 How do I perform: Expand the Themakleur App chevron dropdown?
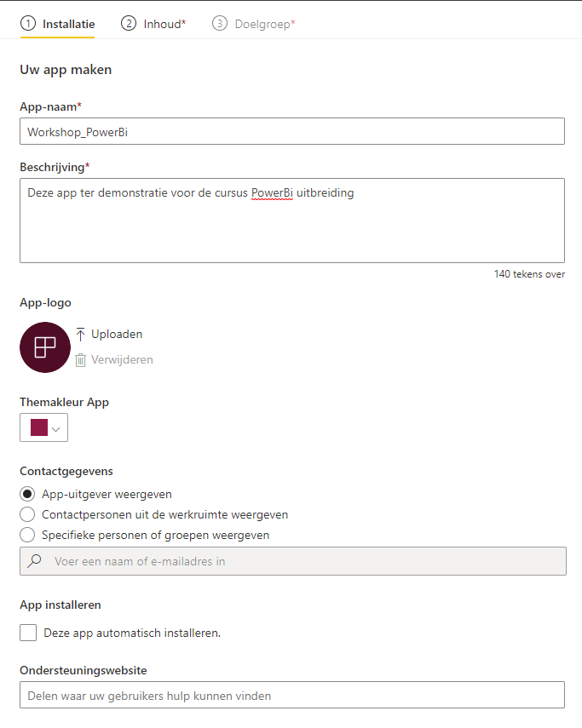coord(56,429)
